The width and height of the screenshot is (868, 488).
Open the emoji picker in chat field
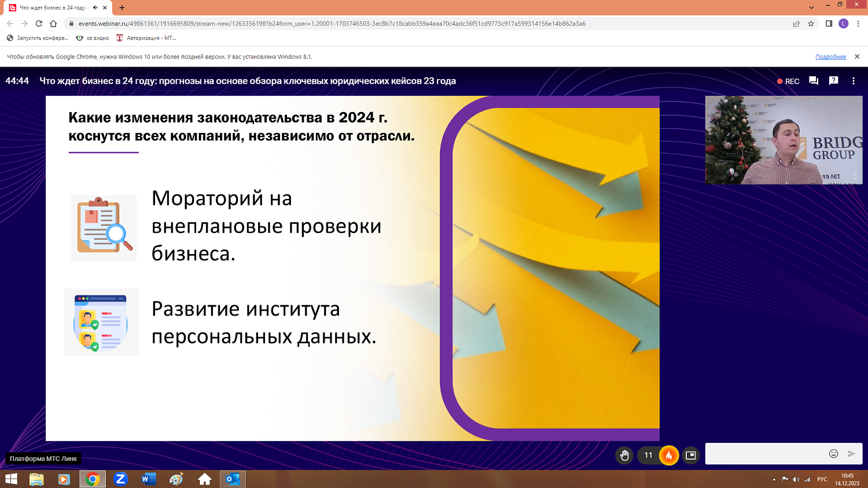coord(833,454)
